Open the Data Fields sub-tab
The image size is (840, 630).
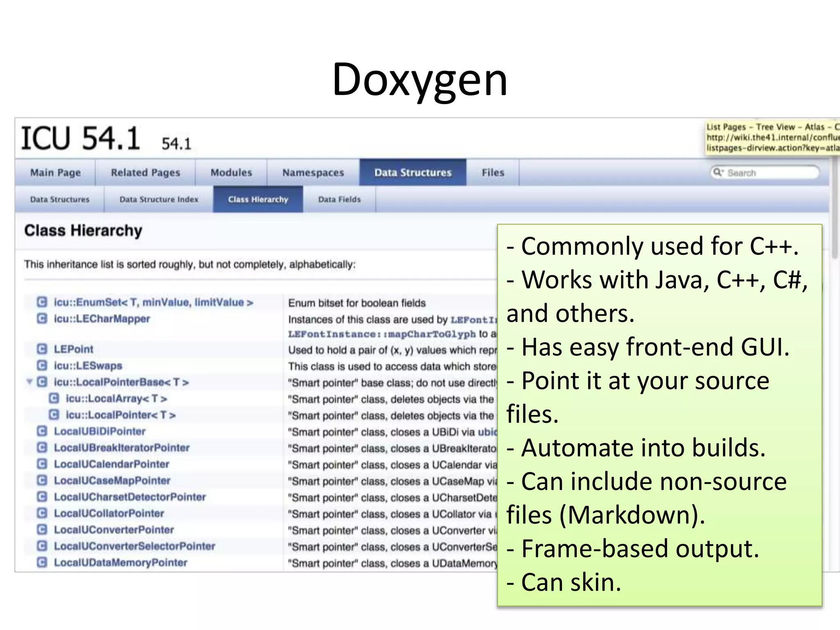(340, 199)
